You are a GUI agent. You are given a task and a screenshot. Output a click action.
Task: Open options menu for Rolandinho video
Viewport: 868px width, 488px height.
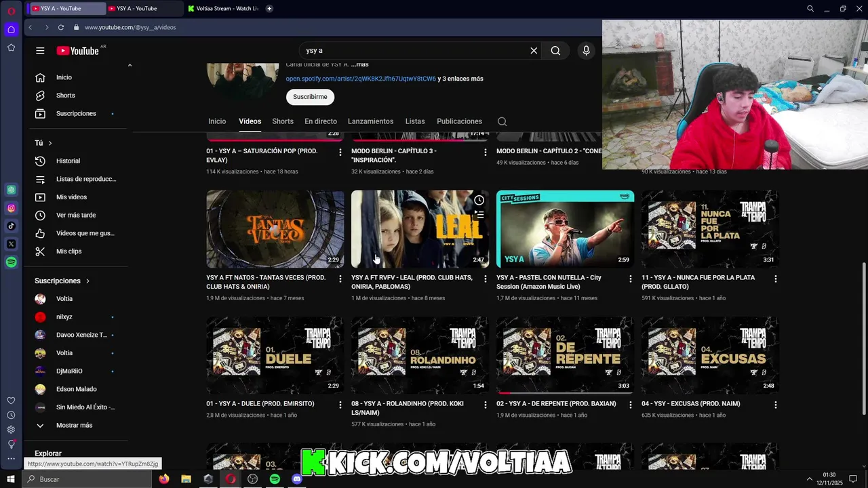[485, 405]
